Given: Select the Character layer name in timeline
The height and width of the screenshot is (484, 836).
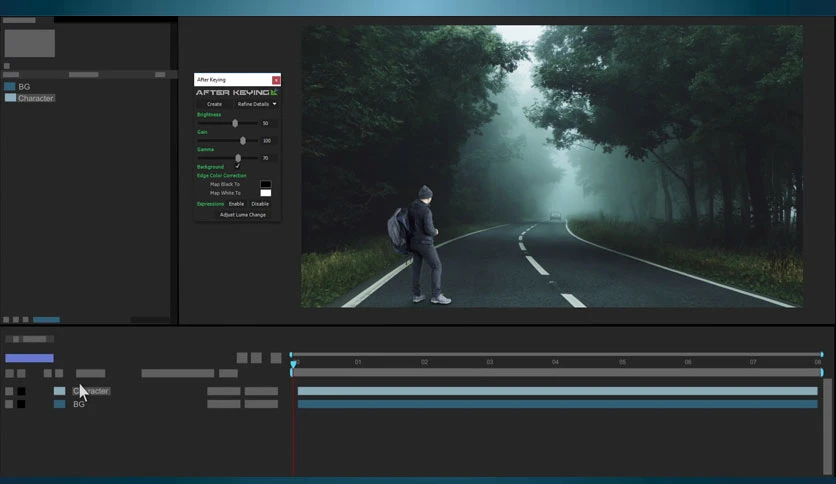Looking at the screenshot, I should (x=91, y=391).
